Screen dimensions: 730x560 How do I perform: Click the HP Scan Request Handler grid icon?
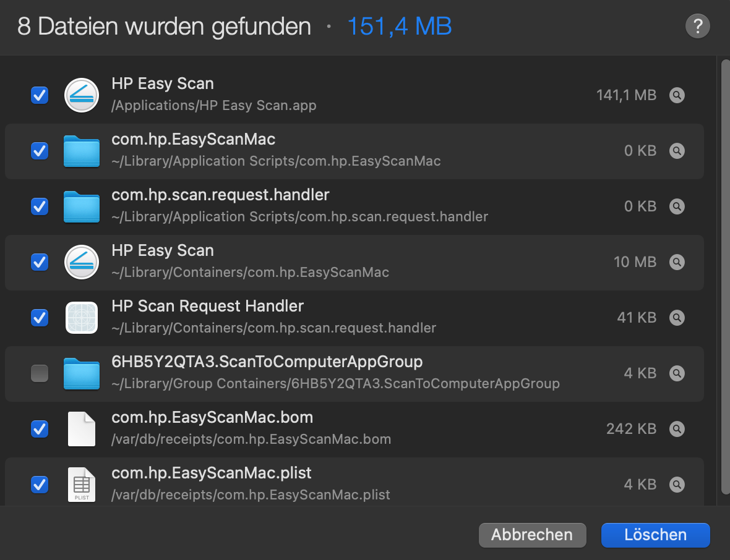click(x=81, y=318)
